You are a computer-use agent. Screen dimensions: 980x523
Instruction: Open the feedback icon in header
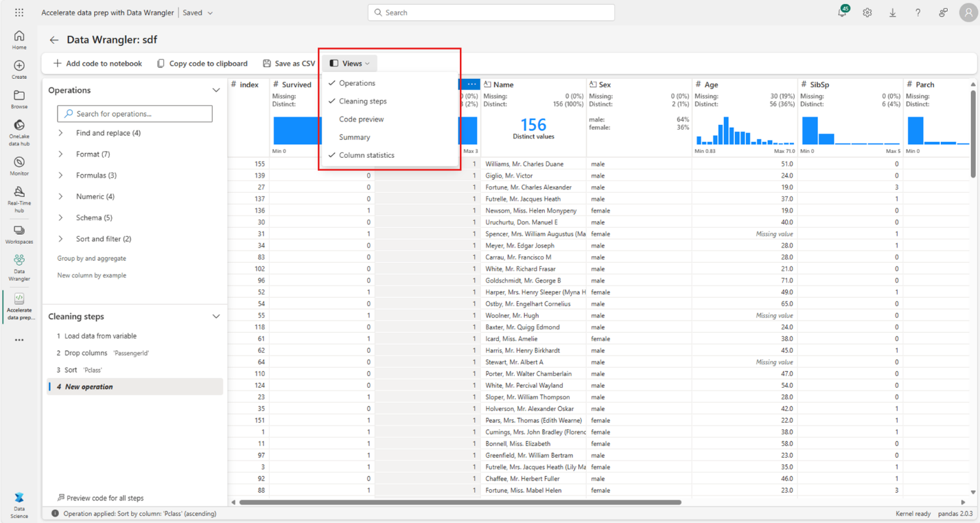coord(944,12)
